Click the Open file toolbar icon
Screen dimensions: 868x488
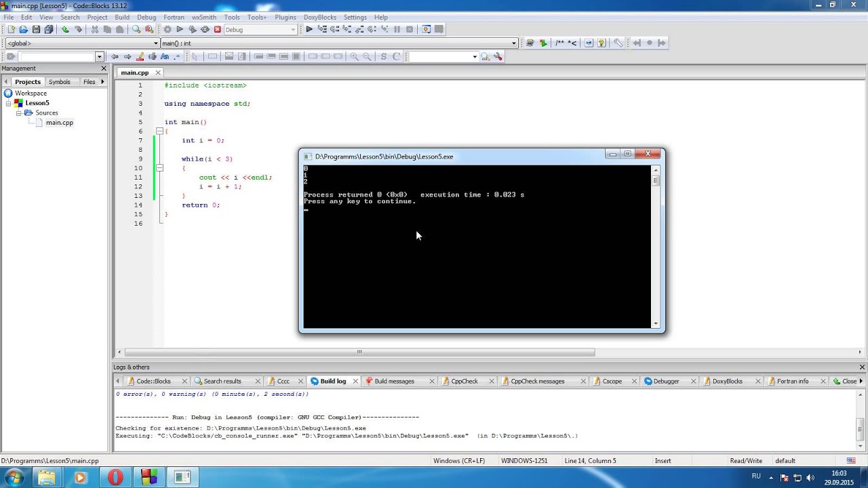[23, 29]
